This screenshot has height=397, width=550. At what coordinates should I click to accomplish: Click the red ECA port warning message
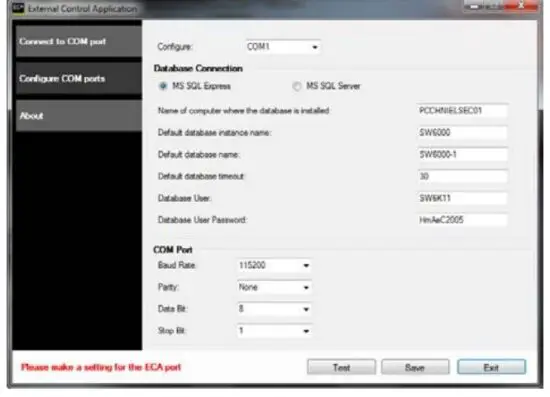[x=101, y=367]
